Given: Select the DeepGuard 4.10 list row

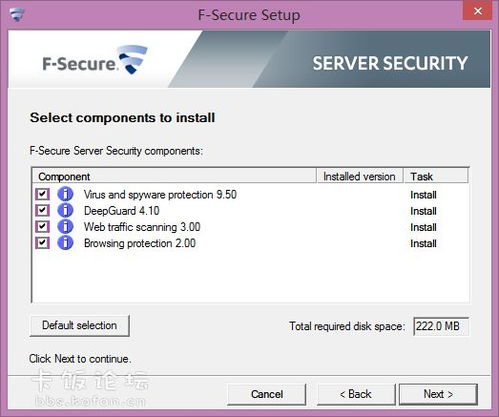Looking at the screenshot, I should pyautogui.click(x=251, y=211).
